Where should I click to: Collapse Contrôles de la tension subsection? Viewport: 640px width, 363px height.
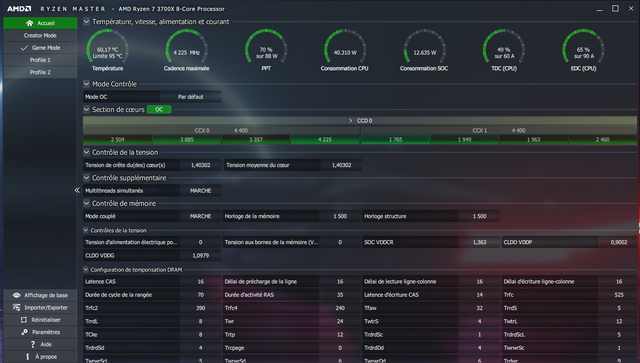pos(86,230)
